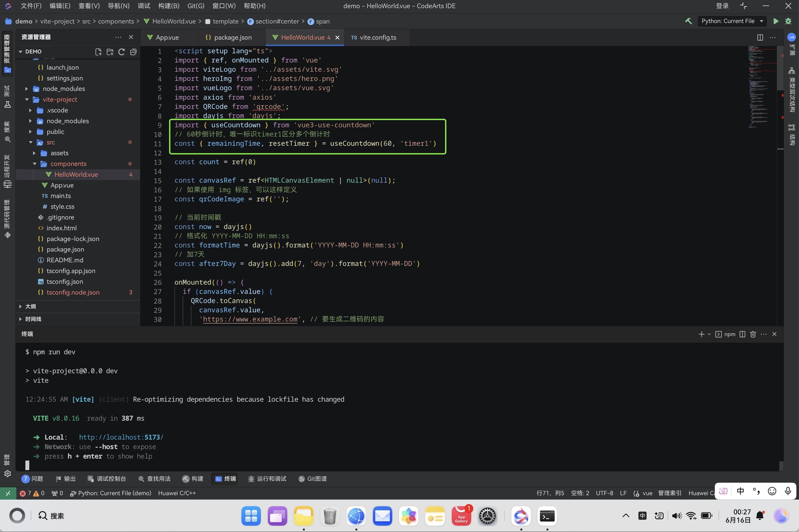Refresh the DEMO explorer tree
799x532 pixels.
pos(121,52)
